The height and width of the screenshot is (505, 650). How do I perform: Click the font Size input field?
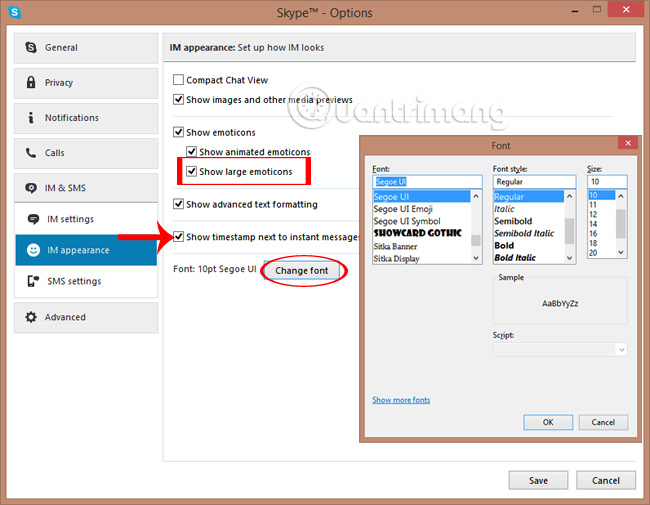point(607,182)
